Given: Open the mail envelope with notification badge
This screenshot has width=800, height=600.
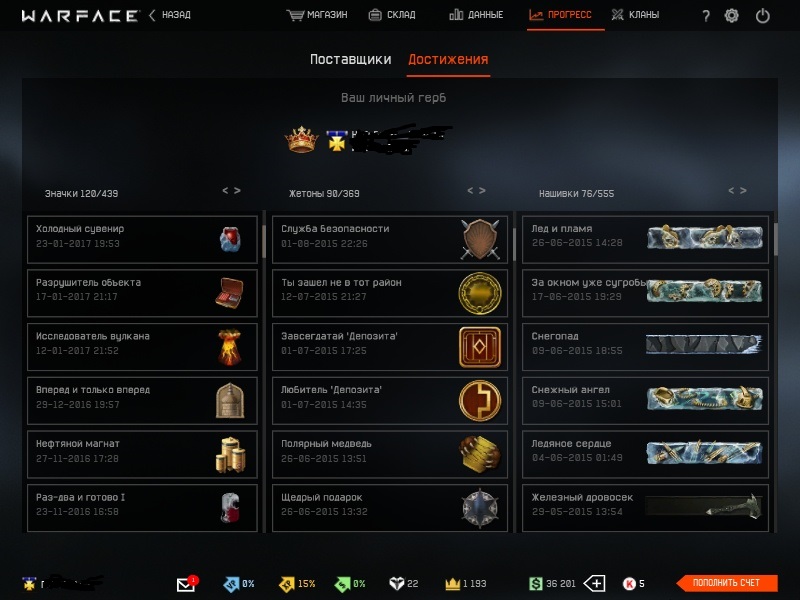Looking at the screenshot, I should [186, 583].
